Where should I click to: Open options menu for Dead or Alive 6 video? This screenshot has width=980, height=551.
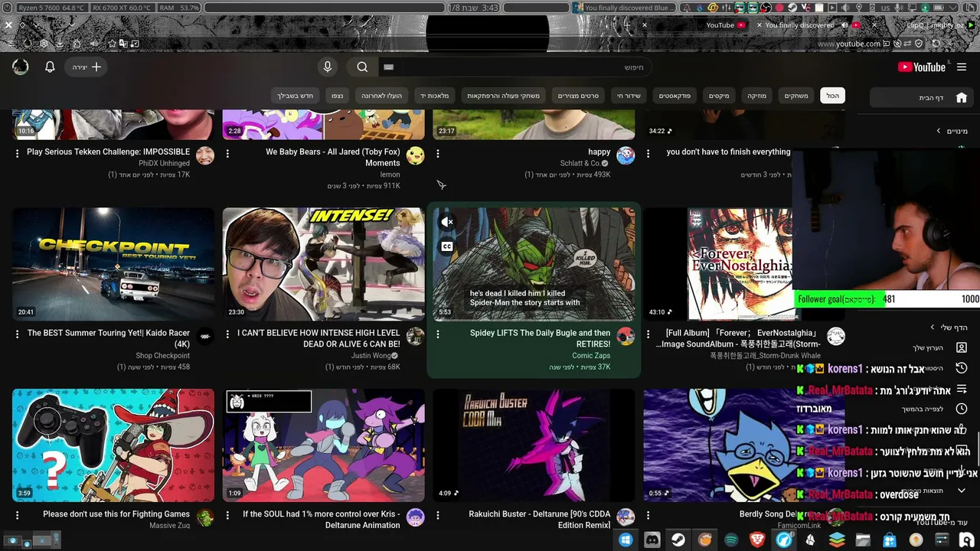pyautogui.click(x=227, y=334)
